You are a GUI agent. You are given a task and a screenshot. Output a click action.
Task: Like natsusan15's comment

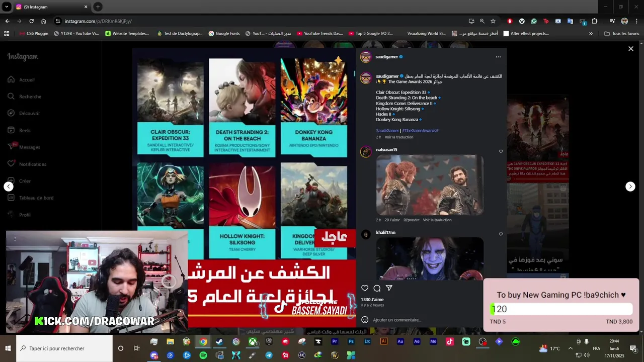(x=501, y=151)
